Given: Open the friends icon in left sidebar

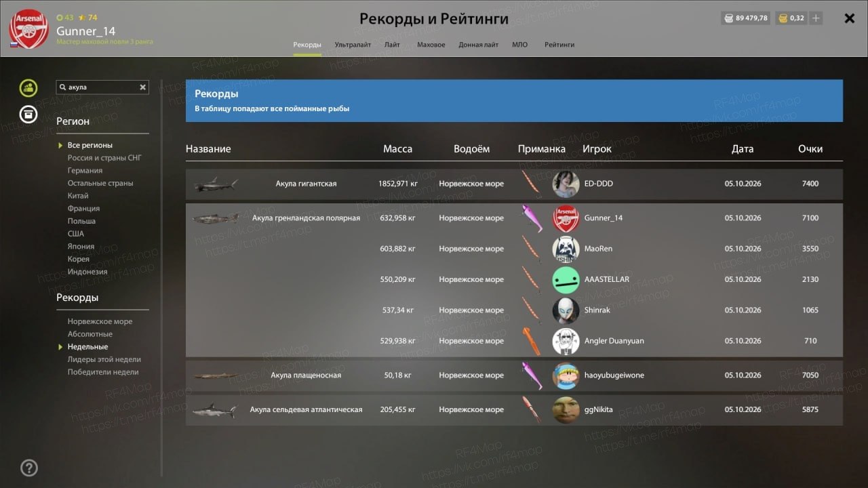Looking at the screenshot, I should [x=28, y=87].
